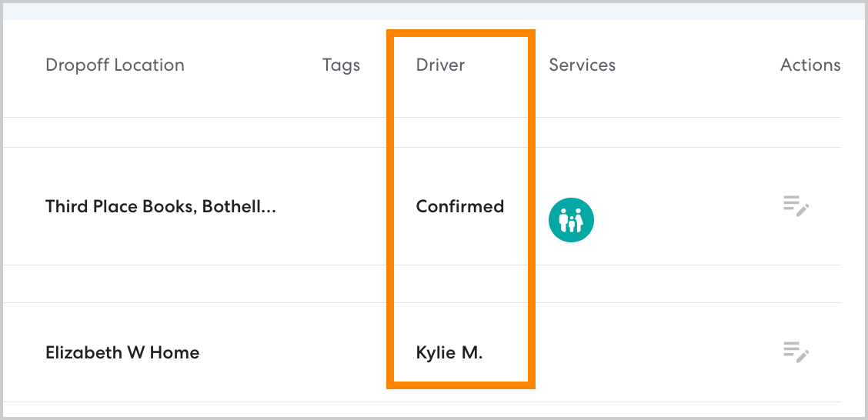The width and height of the screenshot is (868, 420).
Task: Sort by the Dropoff Location column header
Action: pos(115,65)
